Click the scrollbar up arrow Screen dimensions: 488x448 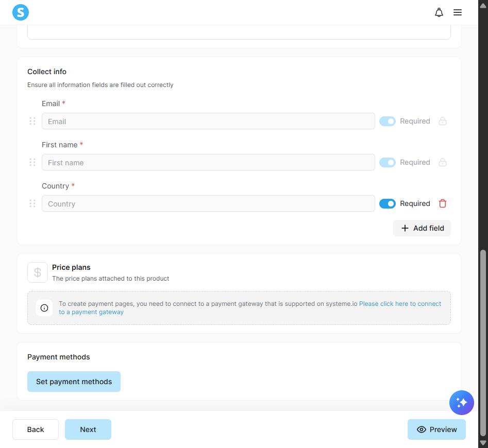(483, 5)
